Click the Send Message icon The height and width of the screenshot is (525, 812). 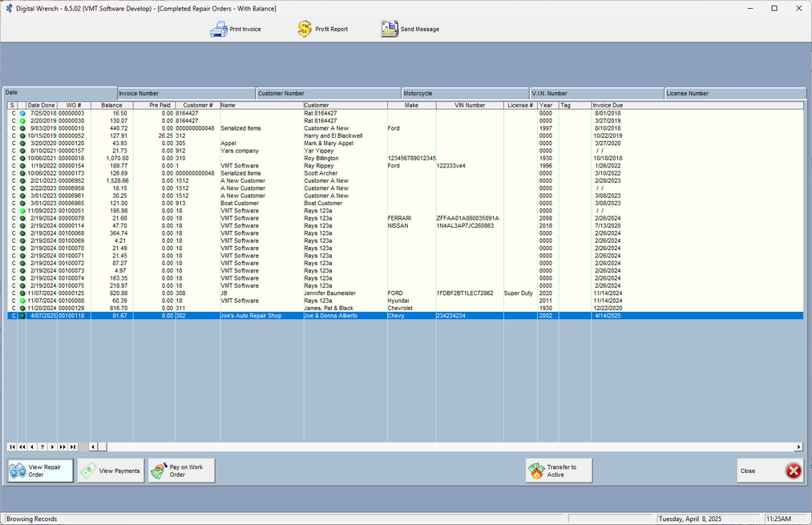[x=390, y=29]
